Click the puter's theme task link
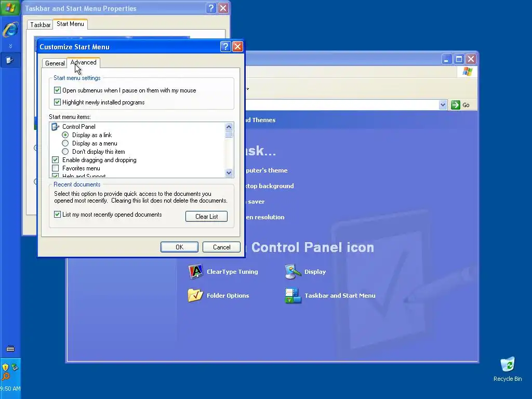 pos(267,170)
